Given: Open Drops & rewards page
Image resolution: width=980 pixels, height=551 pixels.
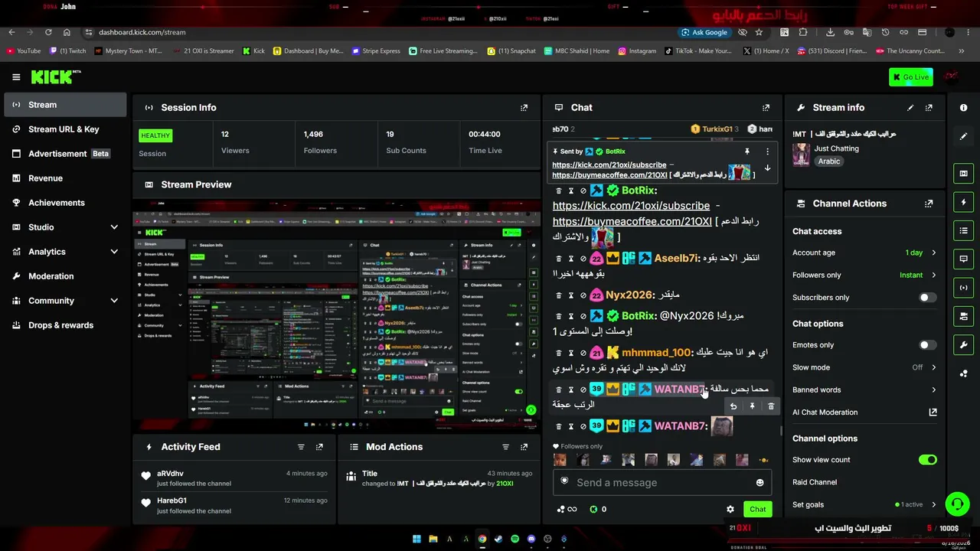Looking at the screenshot, I should (65, 325).
